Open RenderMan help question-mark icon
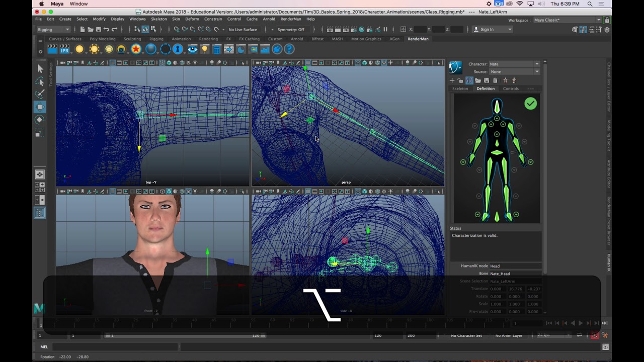This screenshot has height=362, width=644. 289,49
